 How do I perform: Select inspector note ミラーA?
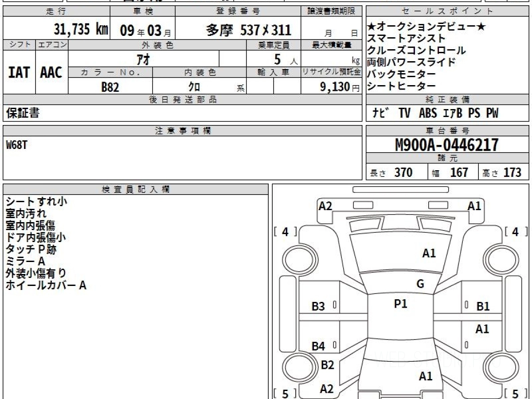coord(25,261)
